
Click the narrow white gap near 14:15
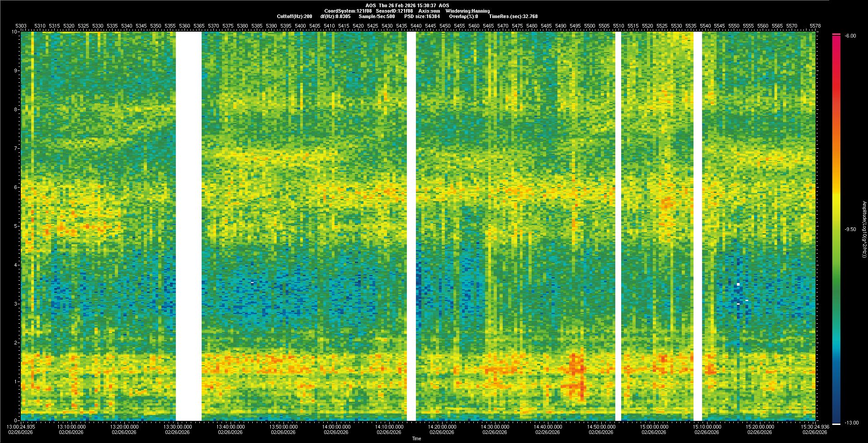pos(411,226)
